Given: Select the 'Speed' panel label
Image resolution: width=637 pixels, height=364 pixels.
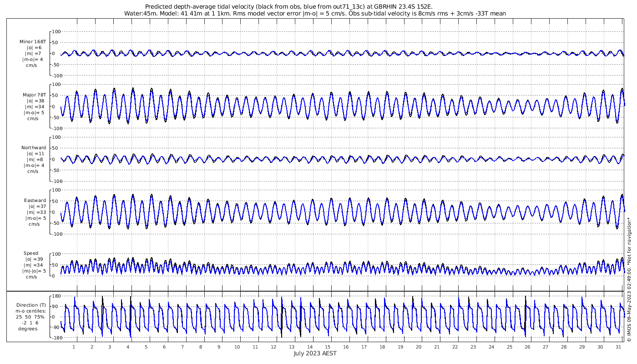Looking at the screenshot, I should (x=31, y=253).
